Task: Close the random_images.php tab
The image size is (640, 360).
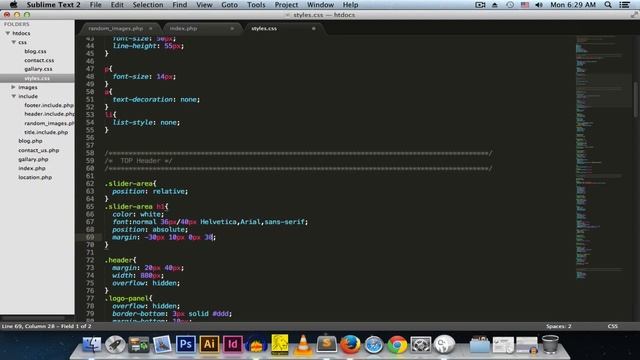Action: tap(151, 28)
